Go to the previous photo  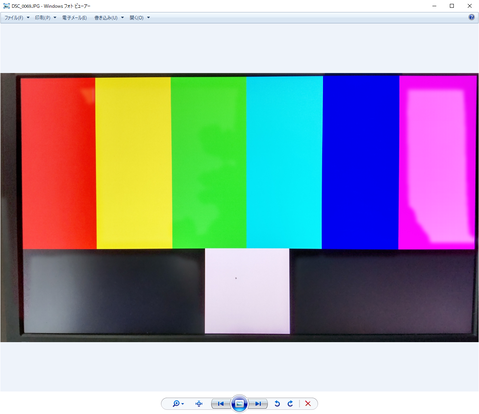coord(220,404)
